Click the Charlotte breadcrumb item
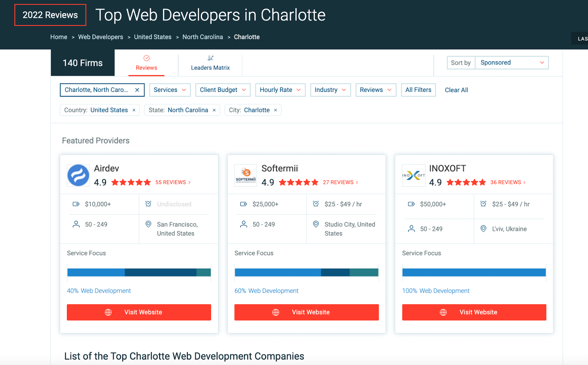The image size is (588, 365). point(247,37)
